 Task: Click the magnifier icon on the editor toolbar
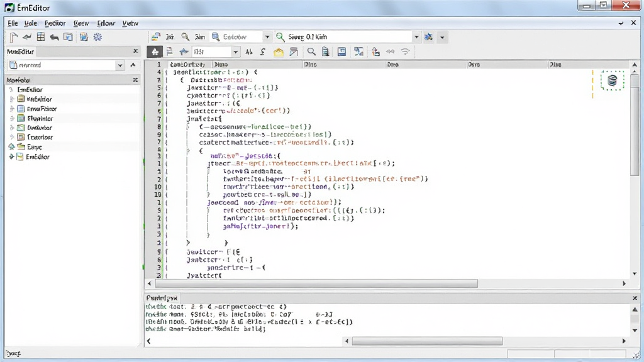[x=311, y=52]
